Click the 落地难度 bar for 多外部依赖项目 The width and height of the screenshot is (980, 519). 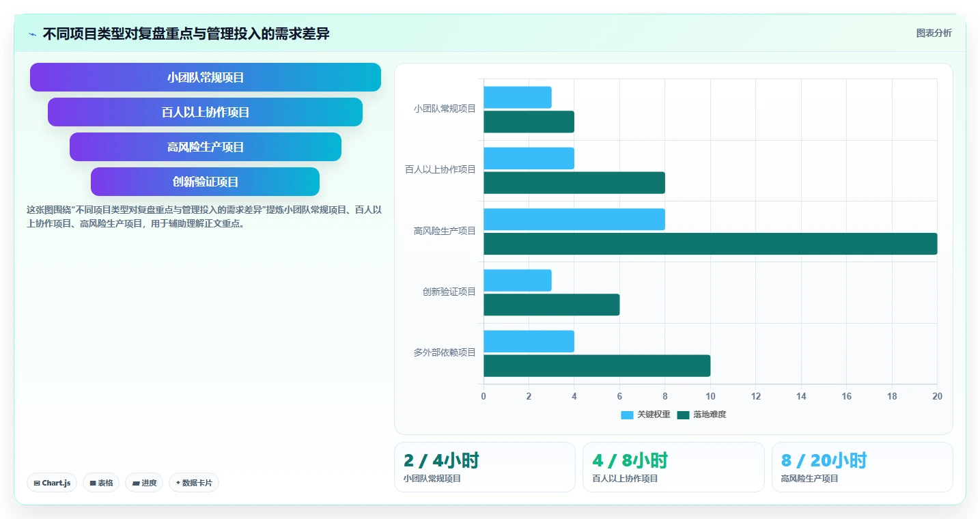click(597, 366)
